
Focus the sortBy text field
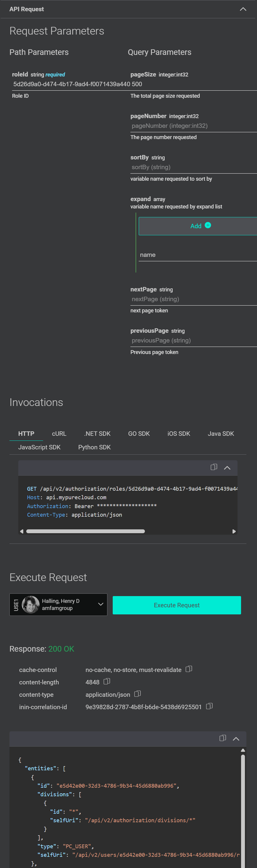(x=193, y=167)
